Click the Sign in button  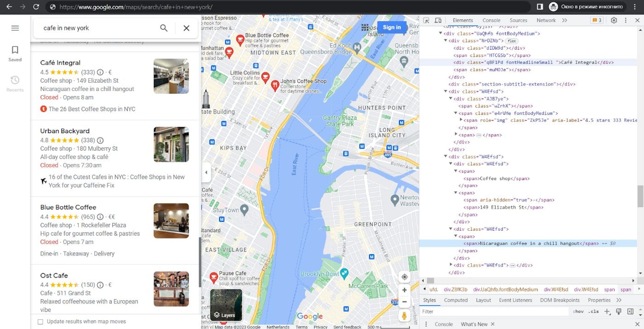pos(391,27)
